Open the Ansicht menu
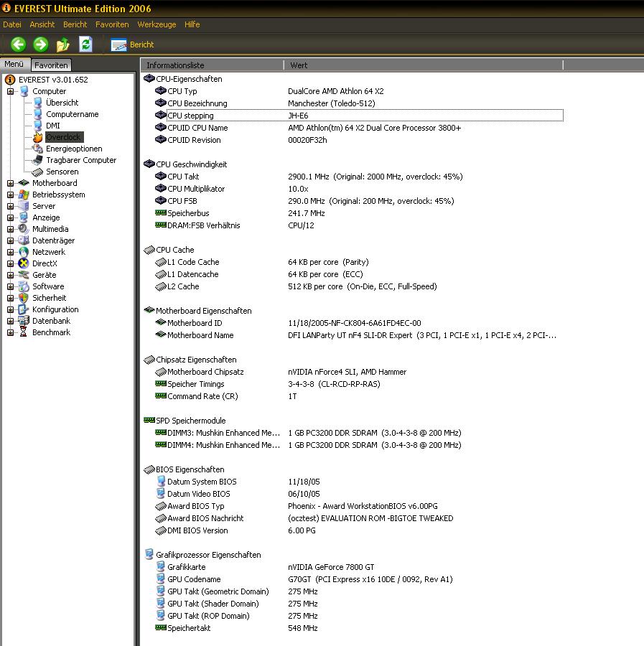The height and width of the screenshot is (646, 644). coord(42,24)
